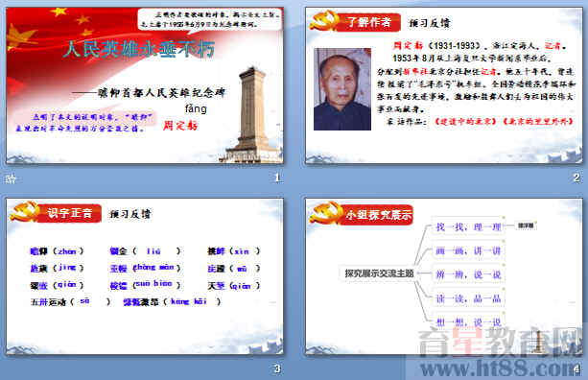588x380 pixels.
Task: Select the slide 3 thumbnail with pinyin list
Action: point(145,276)
